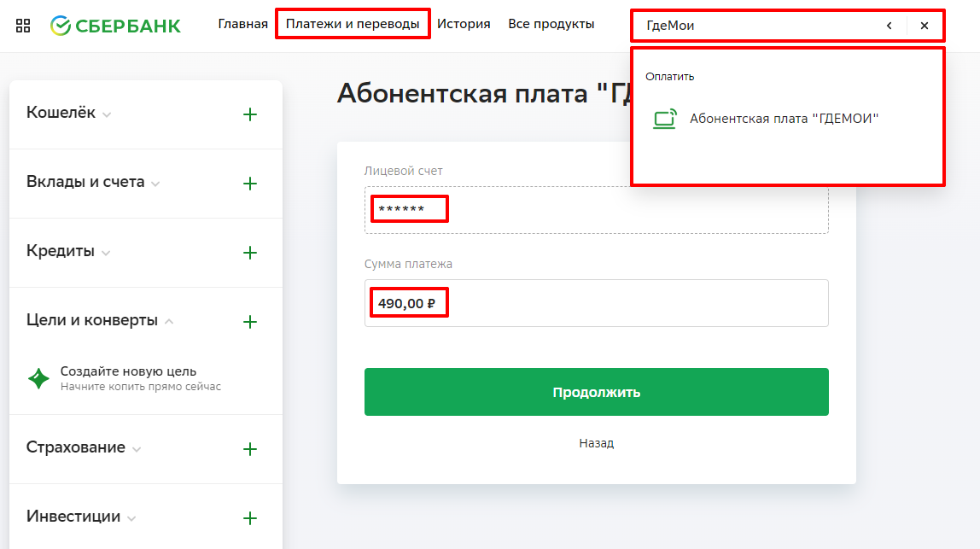Click the back arrow in search box
Screen dimensions: 980x549
(889, 26)
